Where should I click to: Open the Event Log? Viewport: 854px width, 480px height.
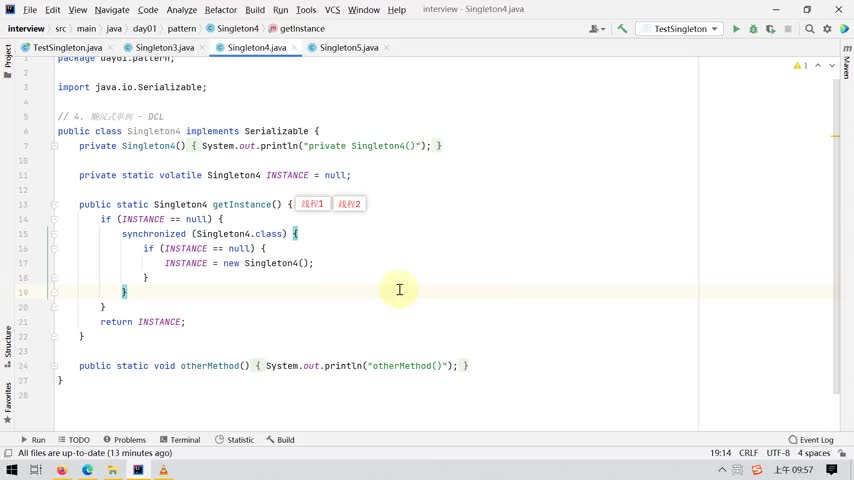point(811,440)
